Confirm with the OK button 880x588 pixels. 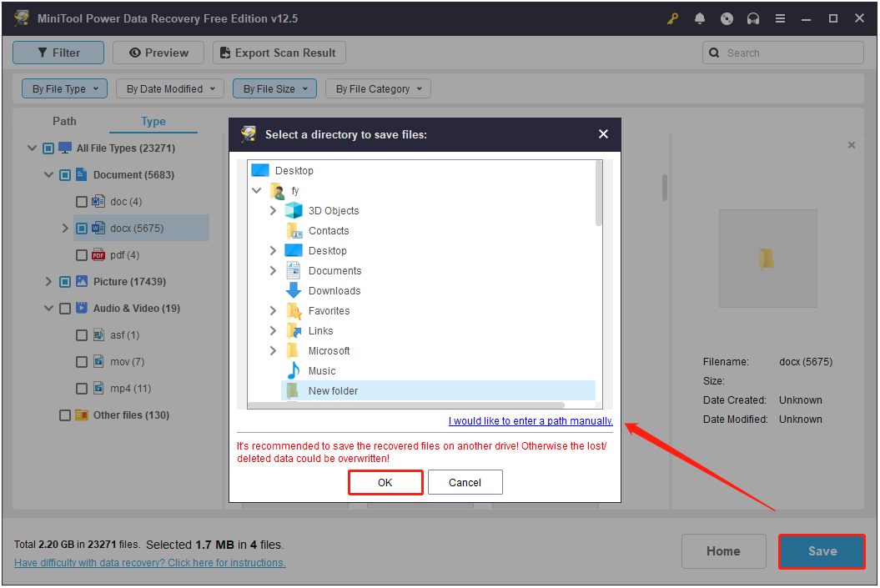coord(385,482)
